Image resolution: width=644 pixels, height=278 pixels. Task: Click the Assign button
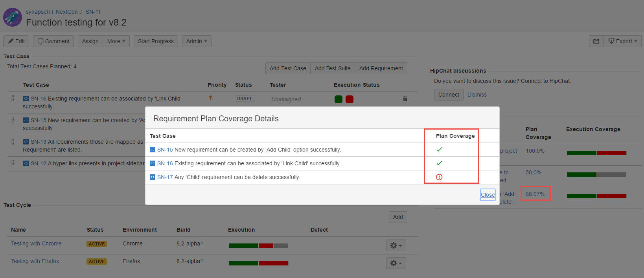coord(90,41)
